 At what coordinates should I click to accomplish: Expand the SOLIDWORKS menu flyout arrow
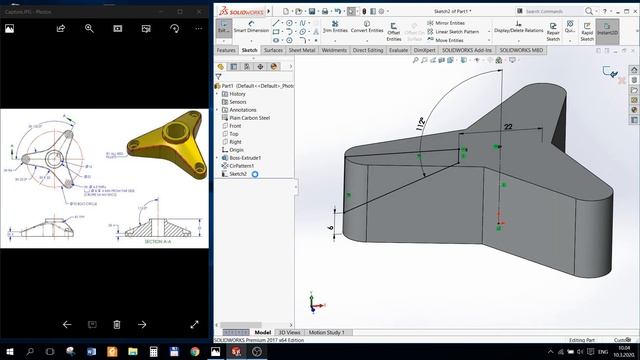pyautogui.click(x=269, y=11)
